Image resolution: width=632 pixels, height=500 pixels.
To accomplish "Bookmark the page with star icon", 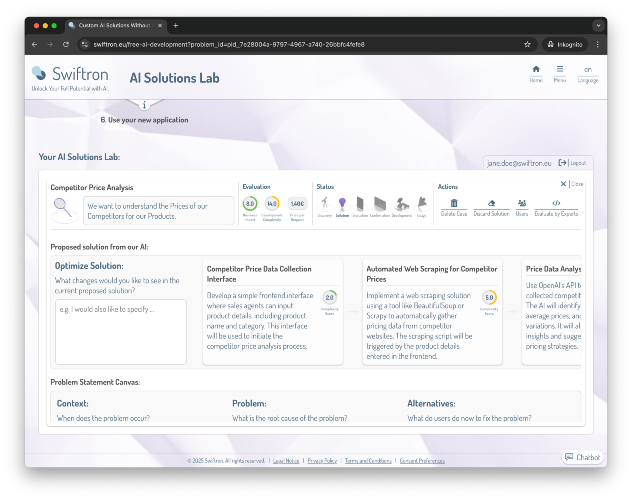I will pyautogui.click(x=527, y=44).
